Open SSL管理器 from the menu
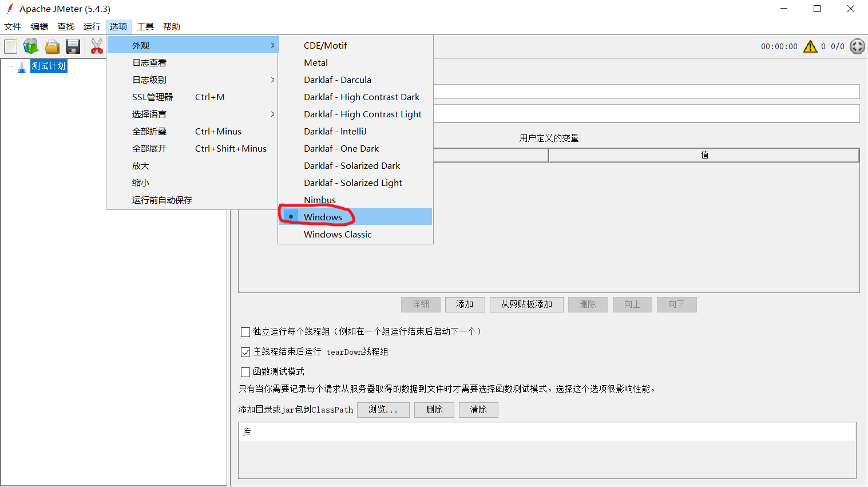This screenshot has width=868, height=487. (x=193, y=97)
